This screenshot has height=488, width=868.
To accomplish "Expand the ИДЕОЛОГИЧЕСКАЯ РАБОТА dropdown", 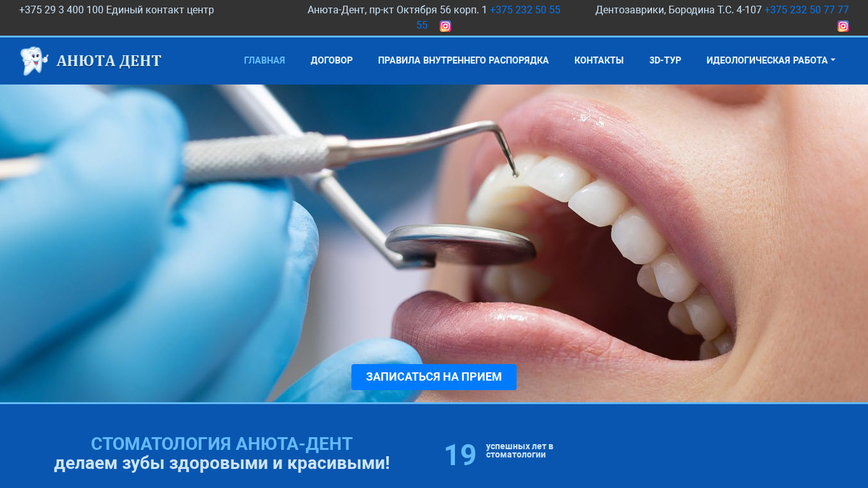I will 771,60.
